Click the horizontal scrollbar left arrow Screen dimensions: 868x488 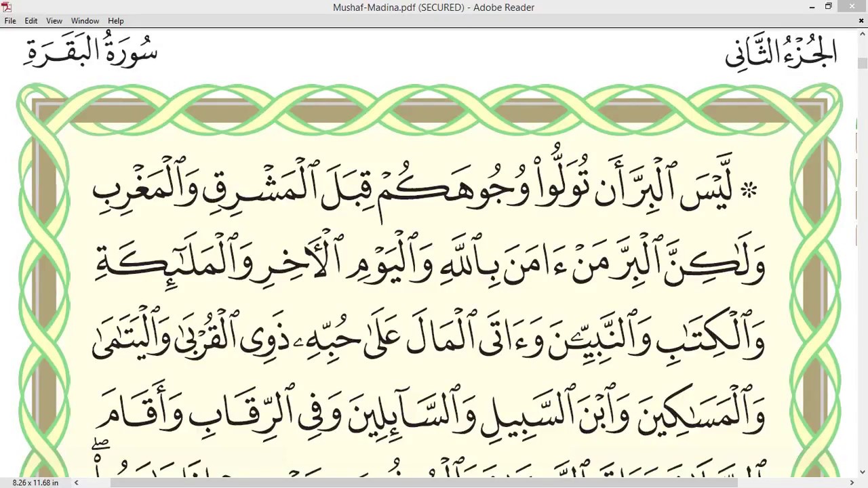coord(76,483)
